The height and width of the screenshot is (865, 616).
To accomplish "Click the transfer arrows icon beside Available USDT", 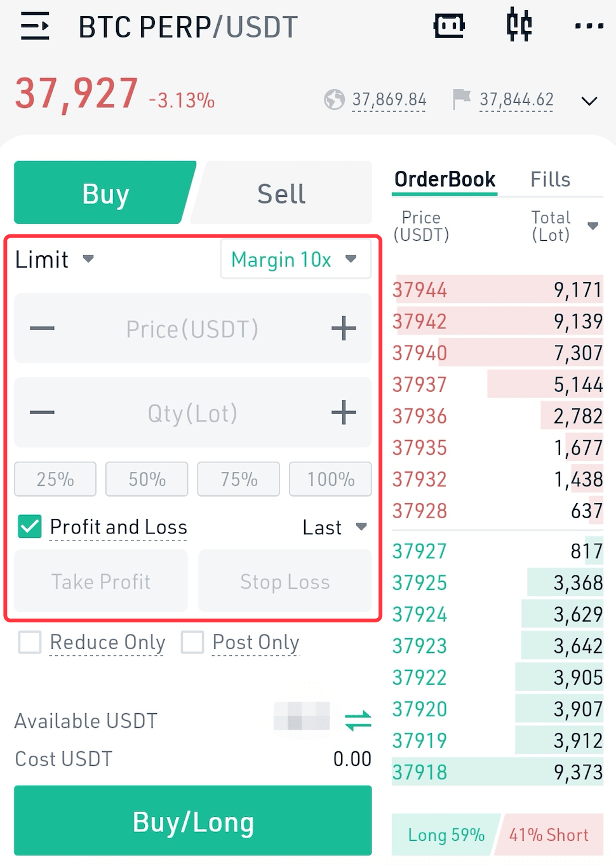I will (x=358, y=720).
